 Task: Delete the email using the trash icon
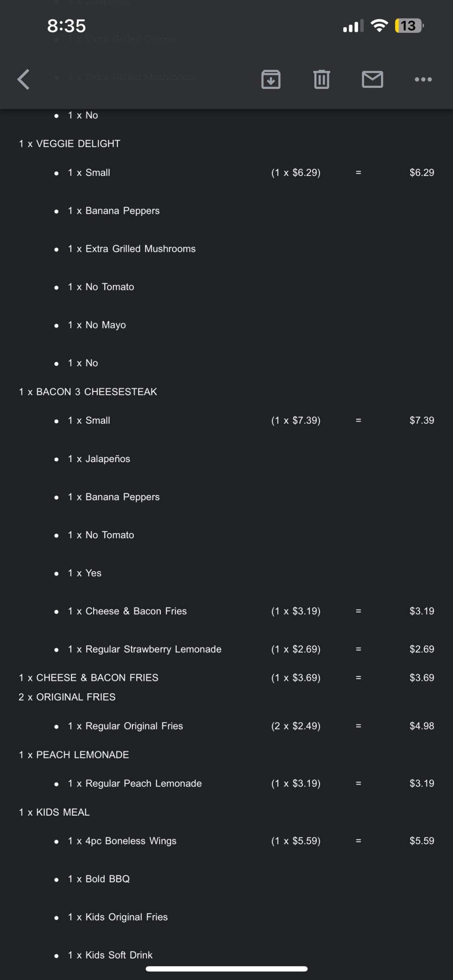(x=321, y=80)
